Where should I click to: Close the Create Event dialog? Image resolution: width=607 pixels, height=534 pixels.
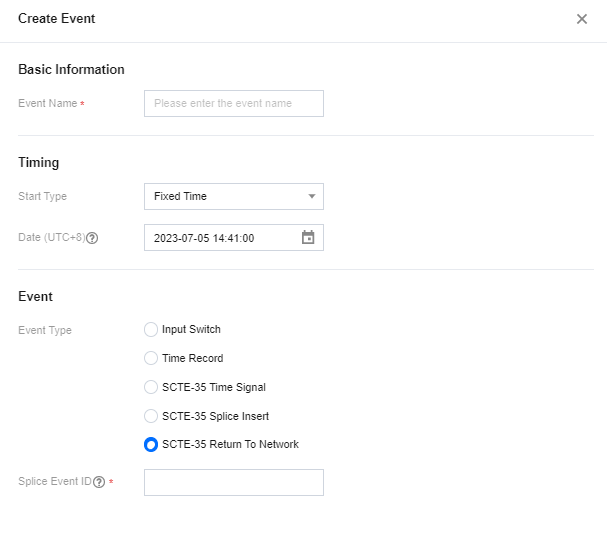pos(582,19)
